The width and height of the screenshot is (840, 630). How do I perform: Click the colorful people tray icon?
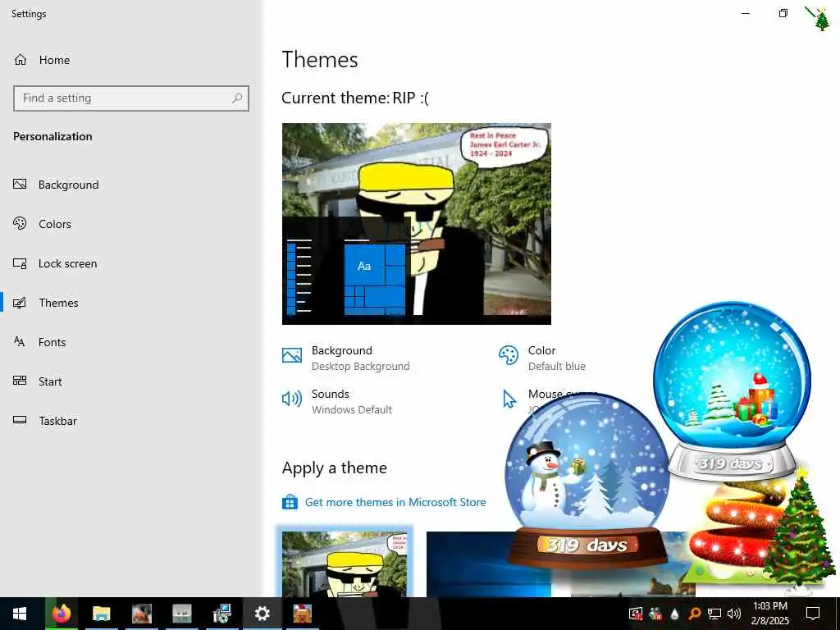pos(655,614)
